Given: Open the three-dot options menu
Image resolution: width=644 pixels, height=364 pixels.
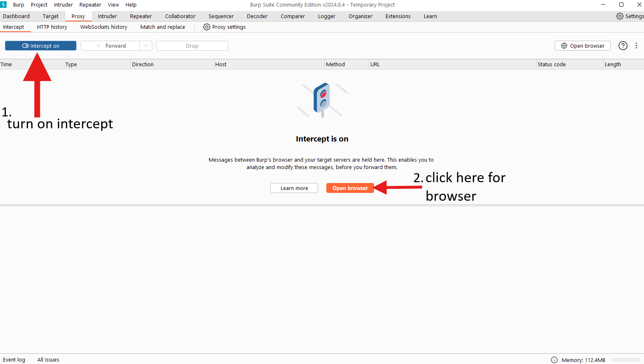Looking at the screenshot, I should tap(636, 46).
